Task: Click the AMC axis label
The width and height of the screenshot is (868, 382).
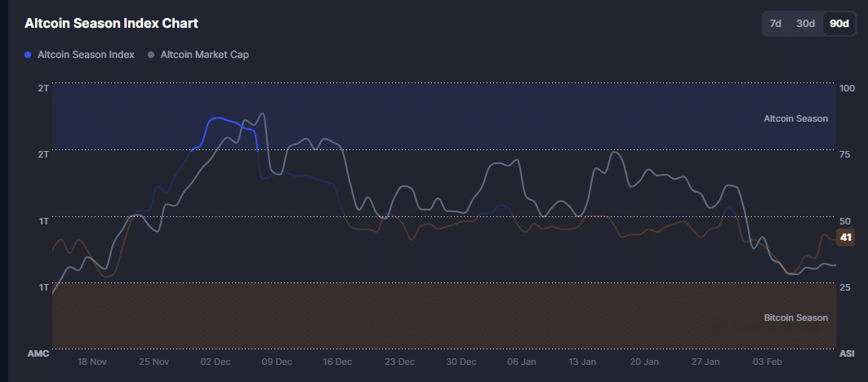Action: click(38, 353)
